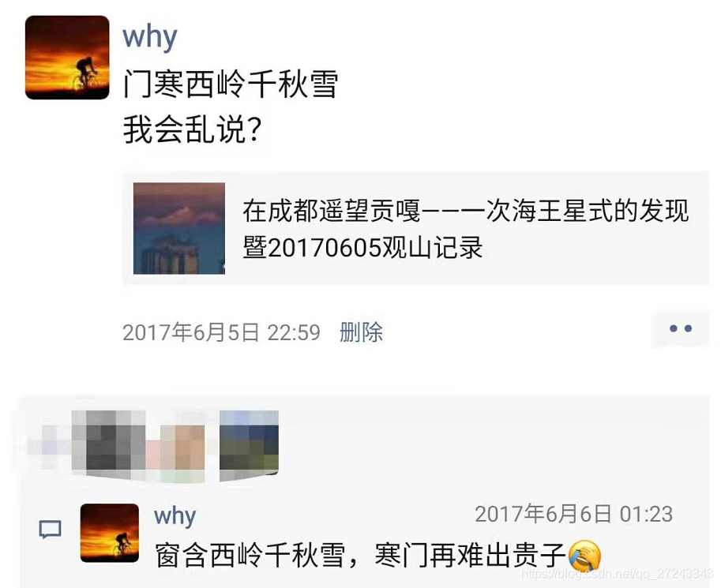721x588 pixels.
Task: Tap the 'why' name in the comment
Action: click(175, 516)
